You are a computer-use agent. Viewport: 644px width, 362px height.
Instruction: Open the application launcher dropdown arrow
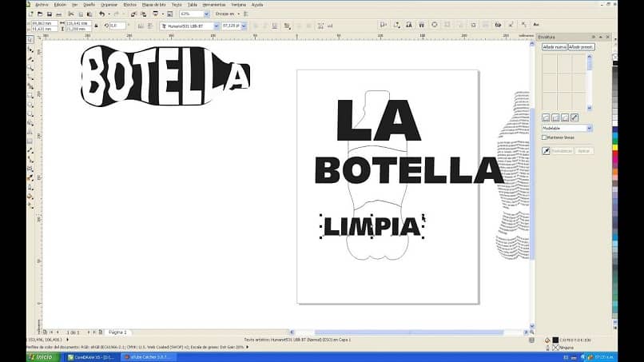(162, 14)
